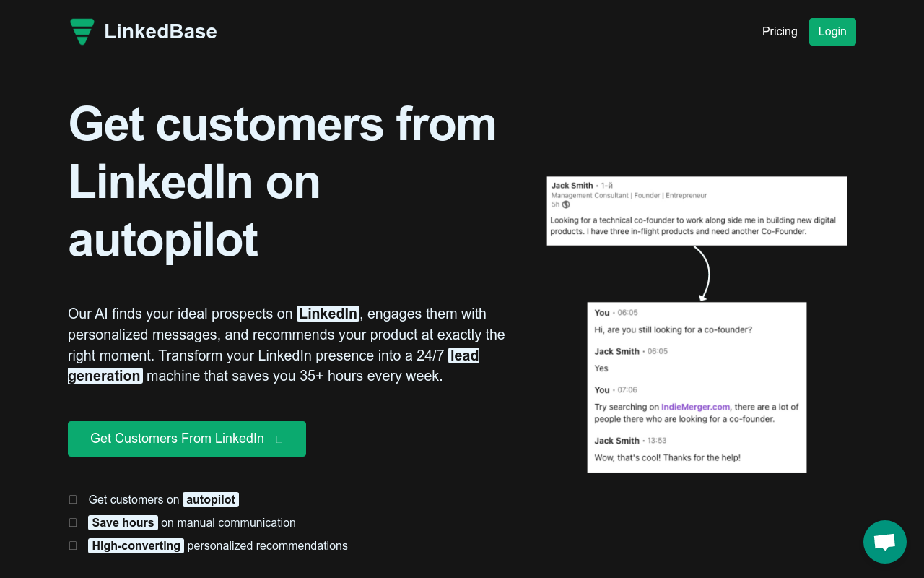Viewport: 924px width, 578px height.
Task: Click the Login button
Action: coord(832,32)
